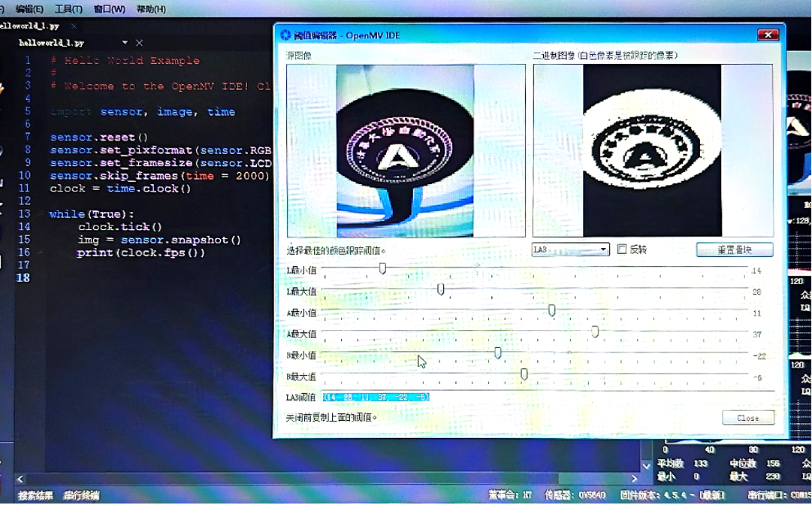
Task: Close the 阈值编辑器 dialog with red X
Action: pos(768,35)
